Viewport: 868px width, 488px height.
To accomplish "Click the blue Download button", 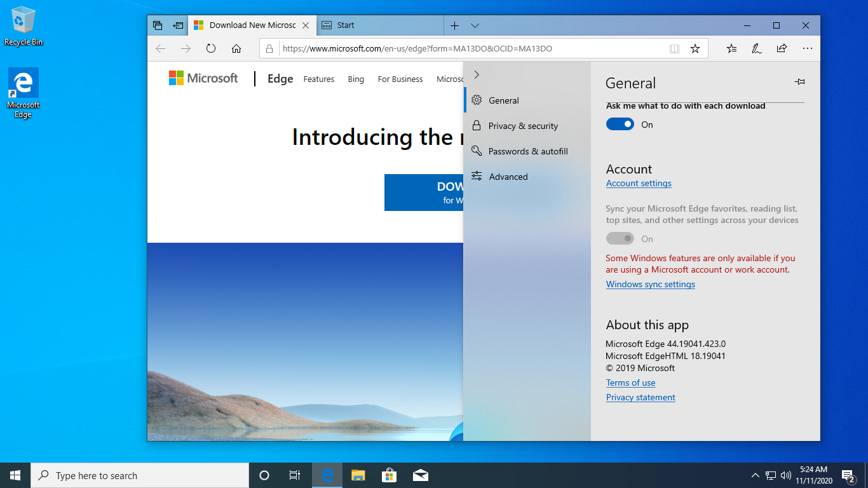I will coord(424,193).
